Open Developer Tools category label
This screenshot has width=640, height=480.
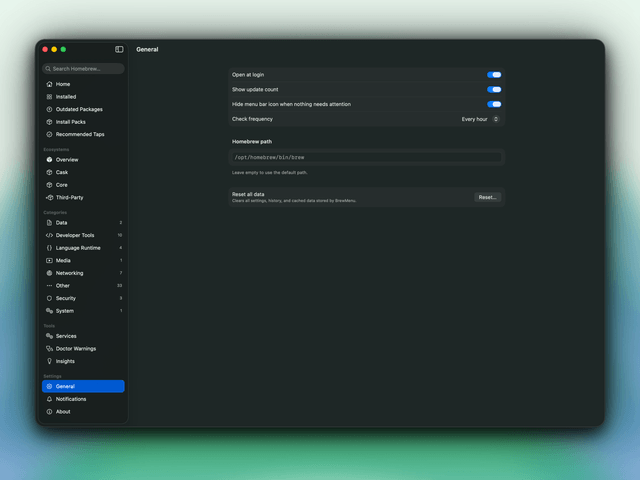[75, 236]
